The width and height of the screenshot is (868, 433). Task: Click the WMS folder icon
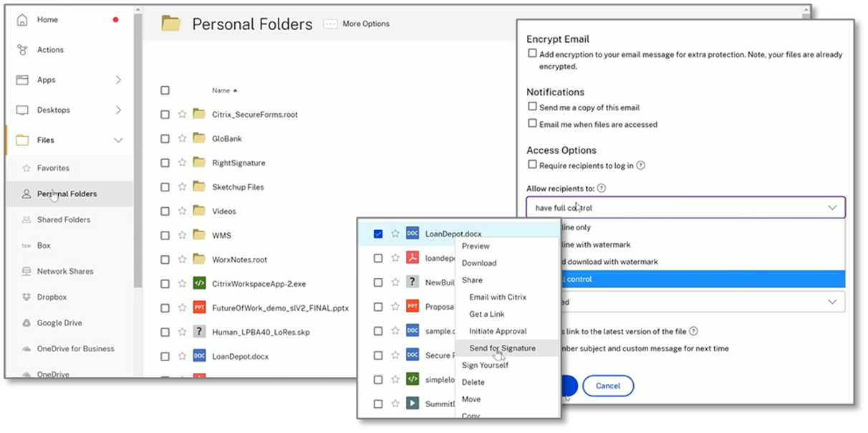coord(199,235)
